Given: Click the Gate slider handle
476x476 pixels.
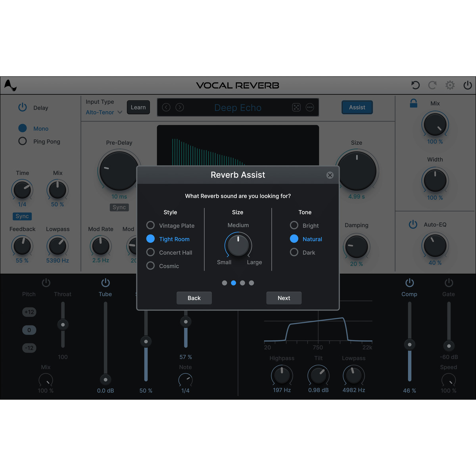Looking at the screenshot, I should point(449,346).
